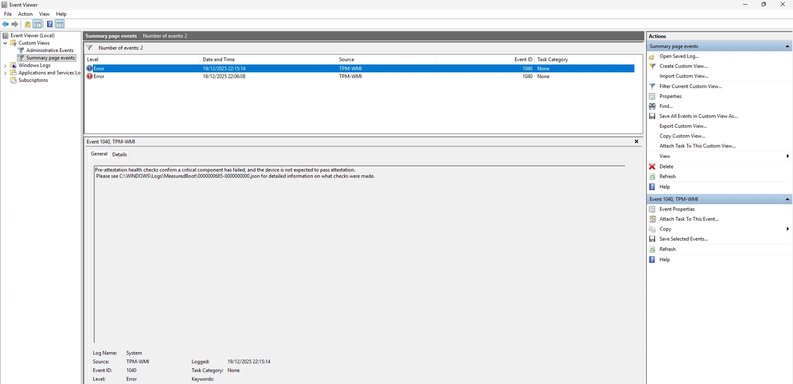Click the Up One Level folder icon
The image size is (793, 384).
pos(28,24)
